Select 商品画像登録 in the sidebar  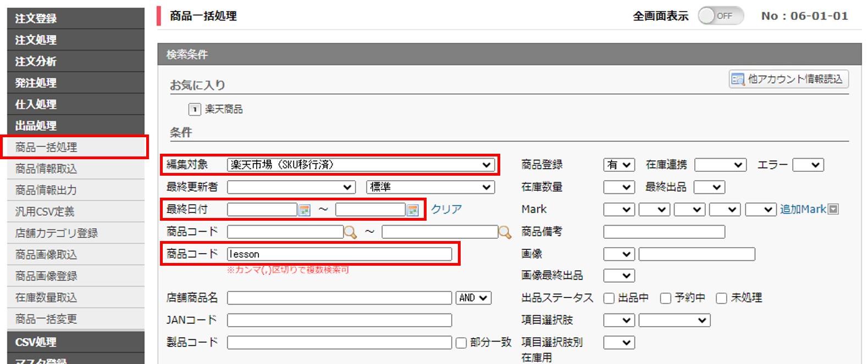click(x=76, y=276)
